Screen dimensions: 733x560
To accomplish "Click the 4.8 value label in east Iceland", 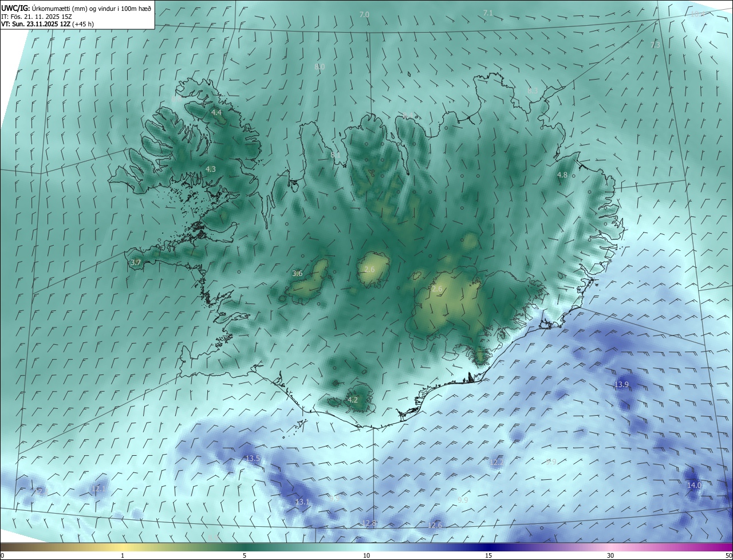I will click(x=562, y=175).
